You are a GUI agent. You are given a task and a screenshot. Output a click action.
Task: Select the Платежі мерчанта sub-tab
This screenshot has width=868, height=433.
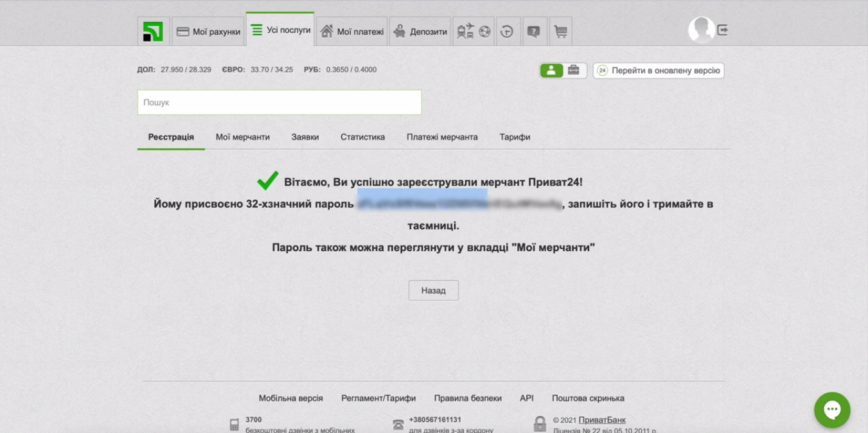442,137
